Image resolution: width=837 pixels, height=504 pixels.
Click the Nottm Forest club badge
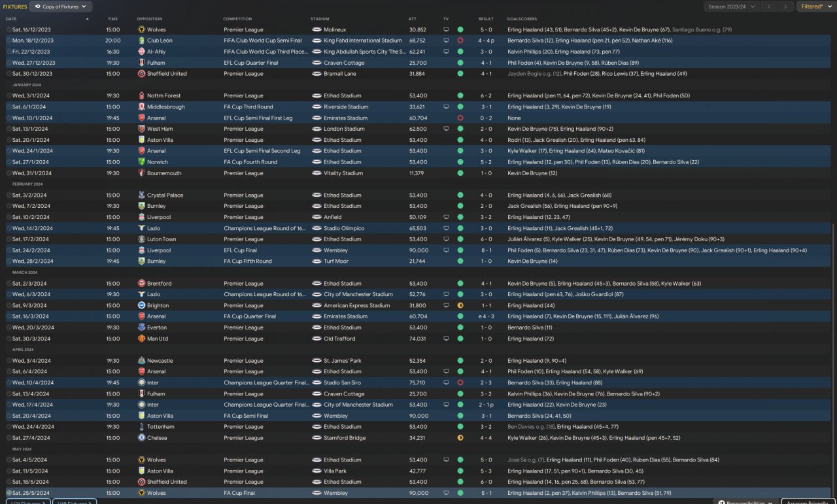(141, 96)
